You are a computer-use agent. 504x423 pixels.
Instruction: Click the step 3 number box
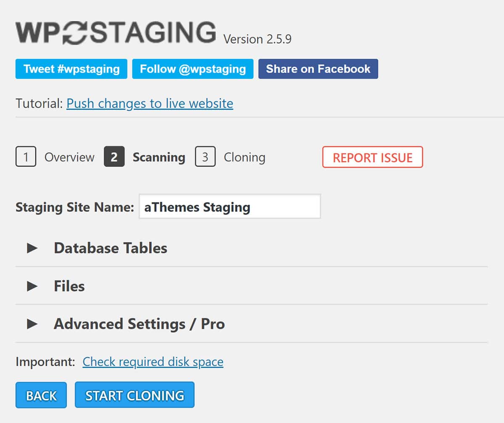(205, 157)
